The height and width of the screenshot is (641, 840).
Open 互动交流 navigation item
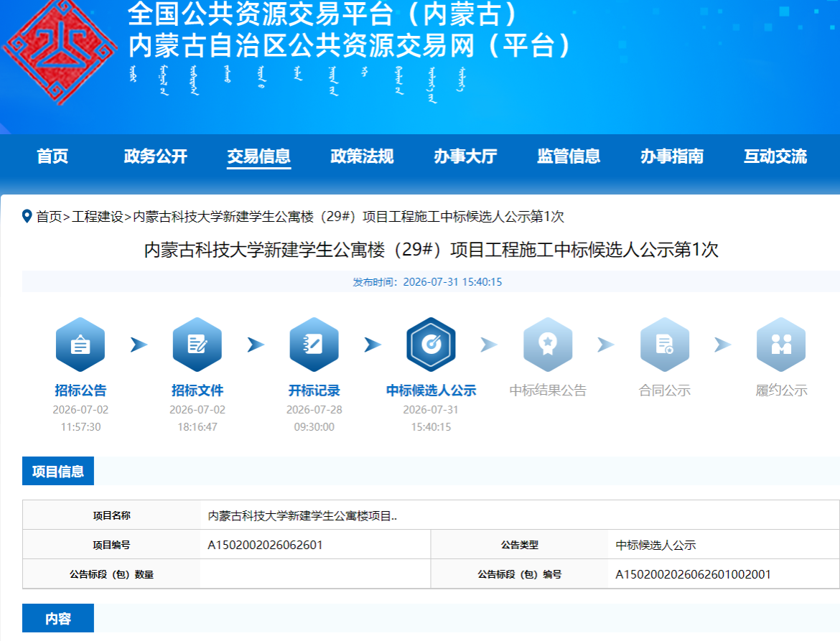coord(775,156)
